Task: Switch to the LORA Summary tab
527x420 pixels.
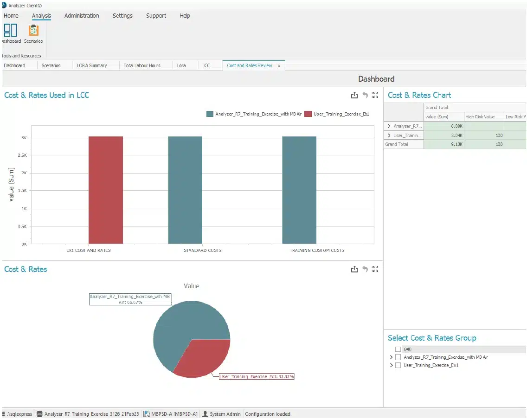Action: click(x=92, y=65)
